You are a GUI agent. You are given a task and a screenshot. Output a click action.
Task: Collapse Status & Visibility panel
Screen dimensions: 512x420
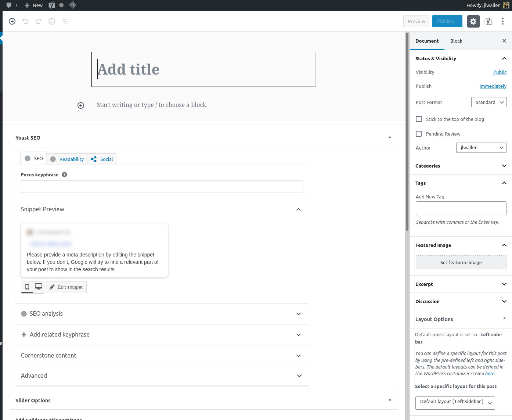click(x=461, y=58)
